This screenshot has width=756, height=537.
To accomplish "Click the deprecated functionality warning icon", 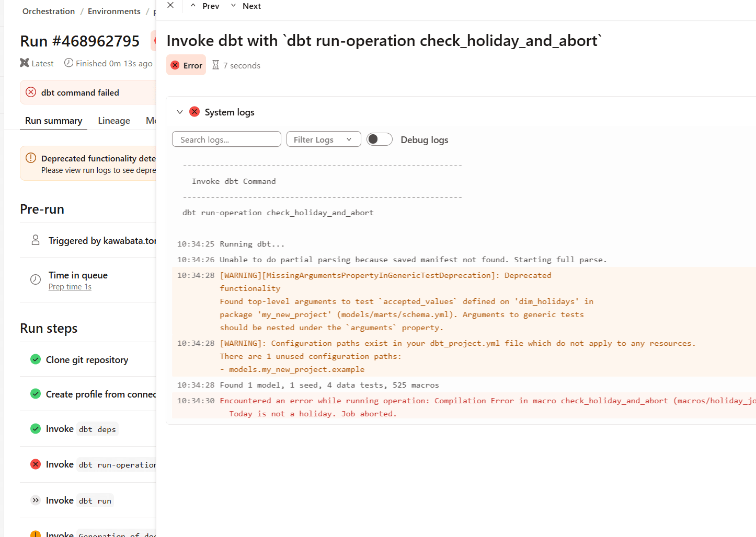I will coord(31,158).
